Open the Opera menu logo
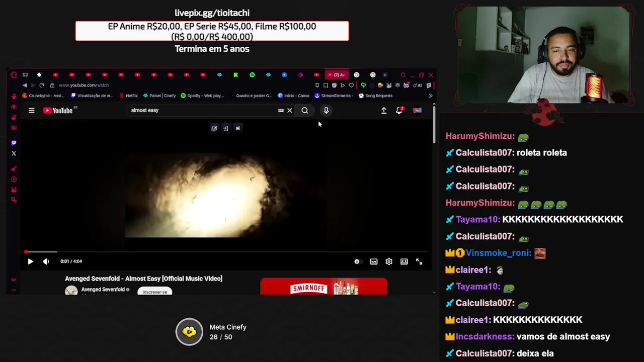 [x=14, y=75]
